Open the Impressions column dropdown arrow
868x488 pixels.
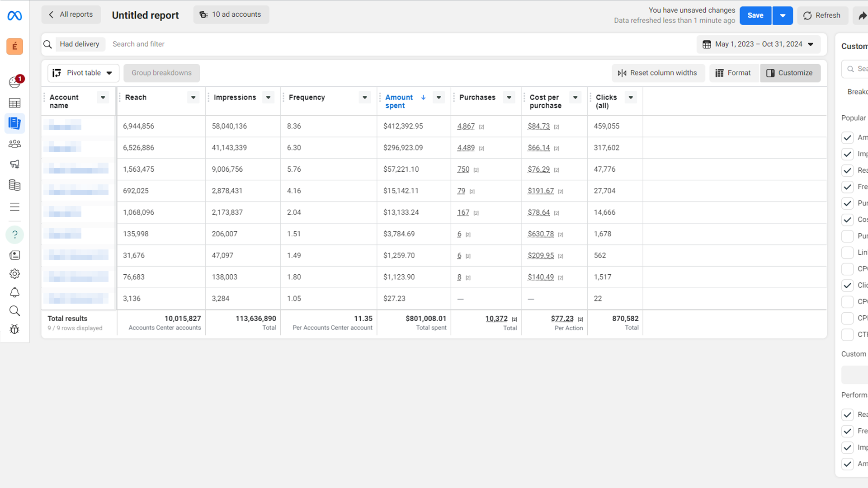268,98
